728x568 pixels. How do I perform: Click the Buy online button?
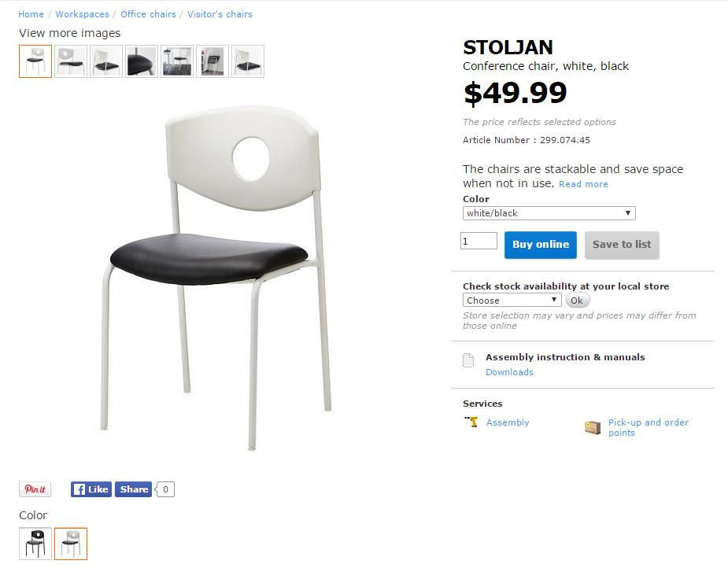(540, 245)
